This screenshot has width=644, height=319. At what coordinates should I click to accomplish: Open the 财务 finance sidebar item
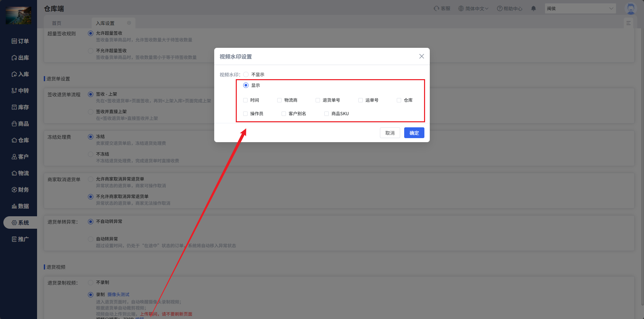click(20, 190)
